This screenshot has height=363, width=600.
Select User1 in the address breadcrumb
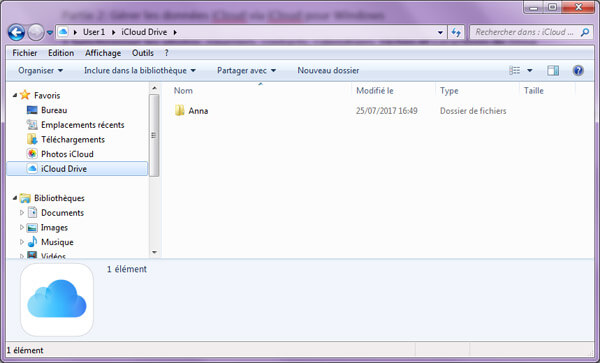pos(94,32)
